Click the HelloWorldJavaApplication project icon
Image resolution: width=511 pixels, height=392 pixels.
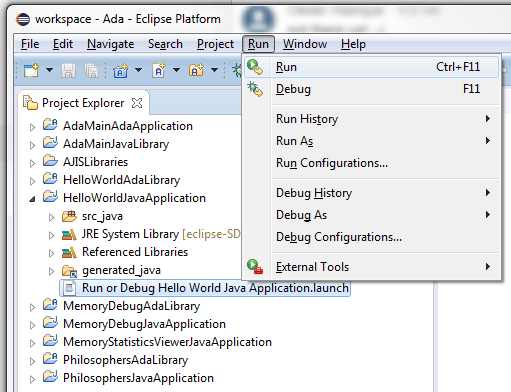(x=50, y=197)
